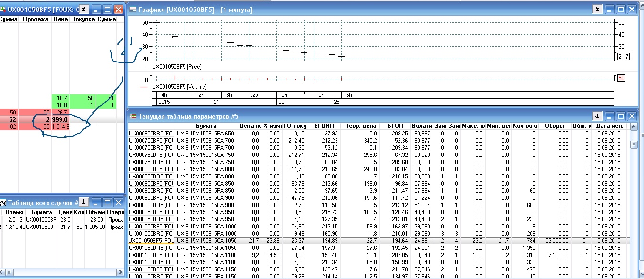Click the -23,86 percent change cell
Screen dimensions: 644x279
[x=272, y=241]
